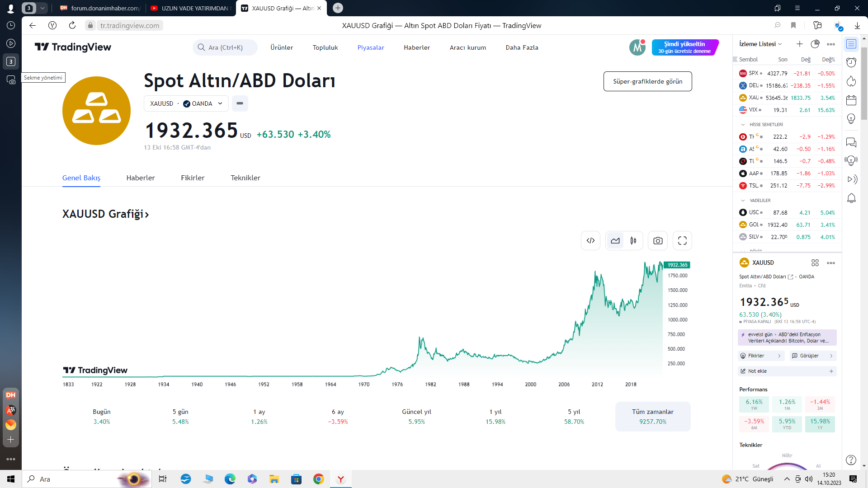868x488 pixels.
Task: Open the Alerts clock sidebar icon
Action: (x=851, y=62)
